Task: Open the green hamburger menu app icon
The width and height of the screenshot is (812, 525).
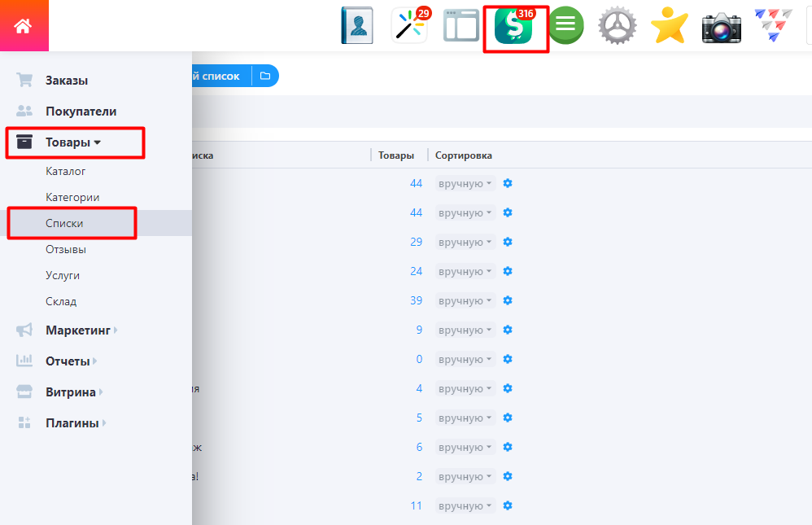Action: coord(565,26)
